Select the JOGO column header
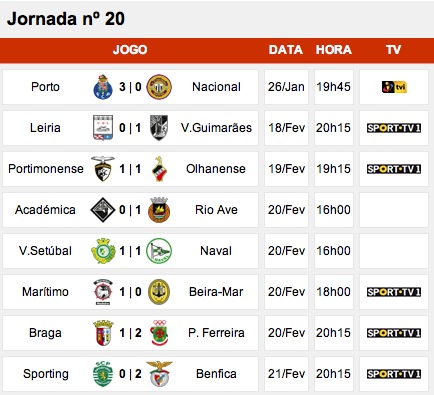 (130, 50)
